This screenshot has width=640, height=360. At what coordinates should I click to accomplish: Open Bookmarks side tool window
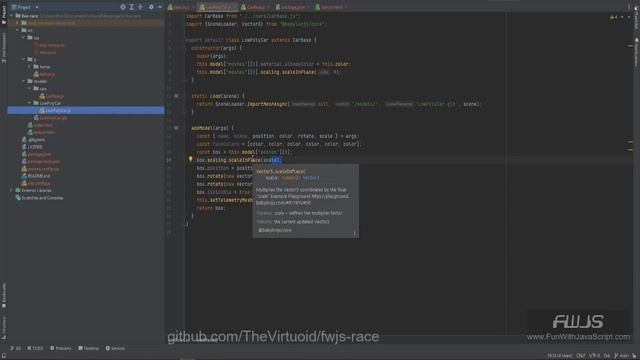tap(4, 296)
